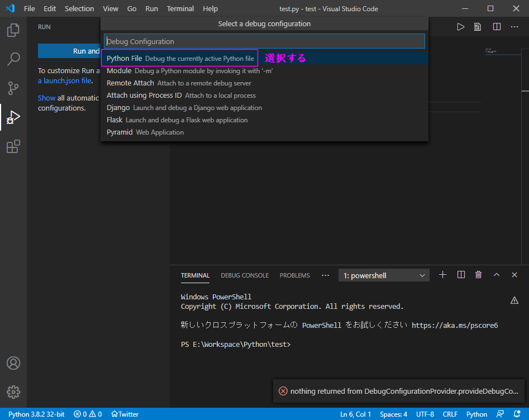Click the https://aka.ms/pscore6 link in terminal

point(455,325)
